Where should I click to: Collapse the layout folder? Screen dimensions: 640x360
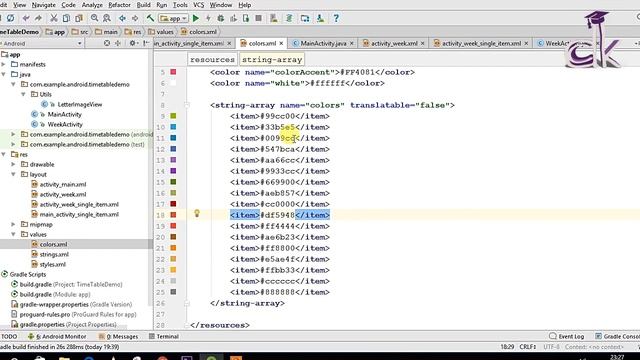click(x=13, y=174)
